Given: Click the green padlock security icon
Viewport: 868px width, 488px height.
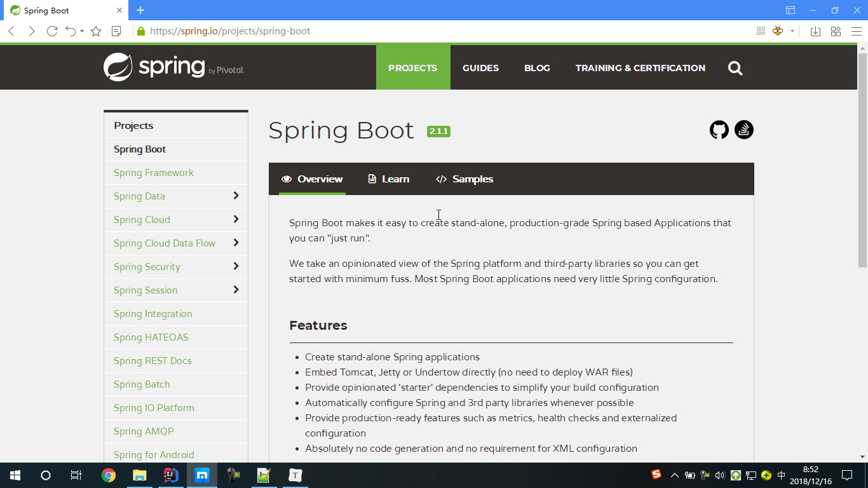Looking at the screenshot, I should (x=140, y=31).
